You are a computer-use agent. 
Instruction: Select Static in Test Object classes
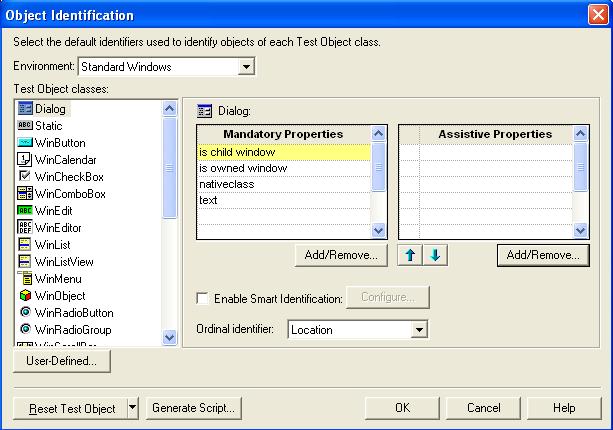(49, 126)
